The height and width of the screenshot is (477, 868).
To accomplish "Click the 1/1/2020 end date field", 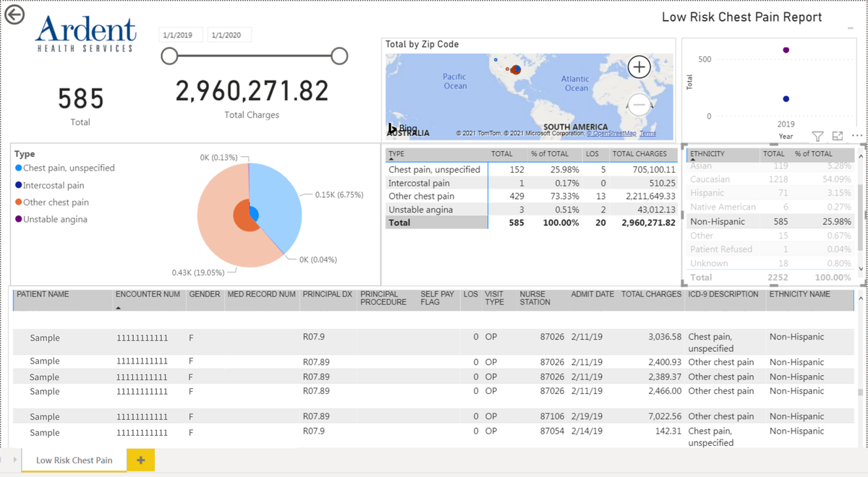I will click(x=229, y=35).
